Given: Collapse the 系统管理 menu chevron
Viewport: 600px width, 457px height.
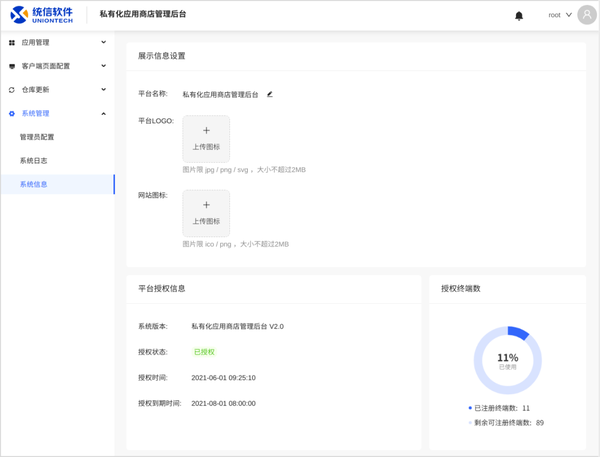Looking at the screenshot, I should tap(104, 114).
